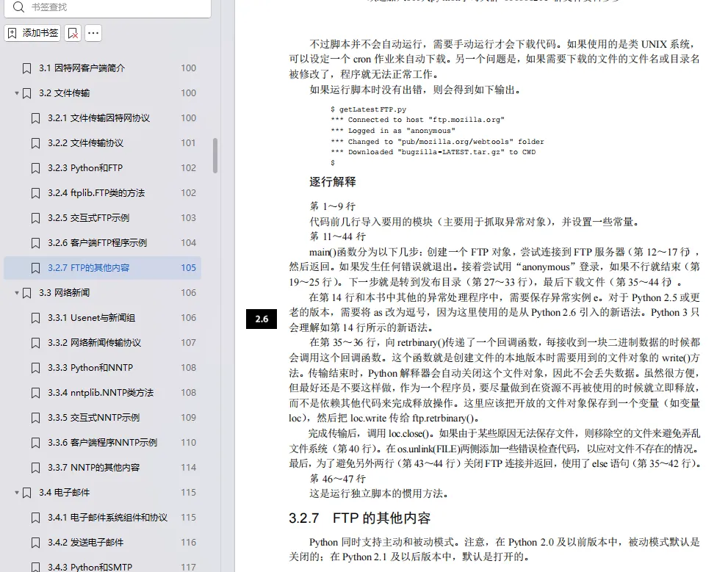The height and width of the screenshot is (572, 728).
Task: Click bookmark icon beside 3.3.3 Python和NNTP
Action: 35,369
